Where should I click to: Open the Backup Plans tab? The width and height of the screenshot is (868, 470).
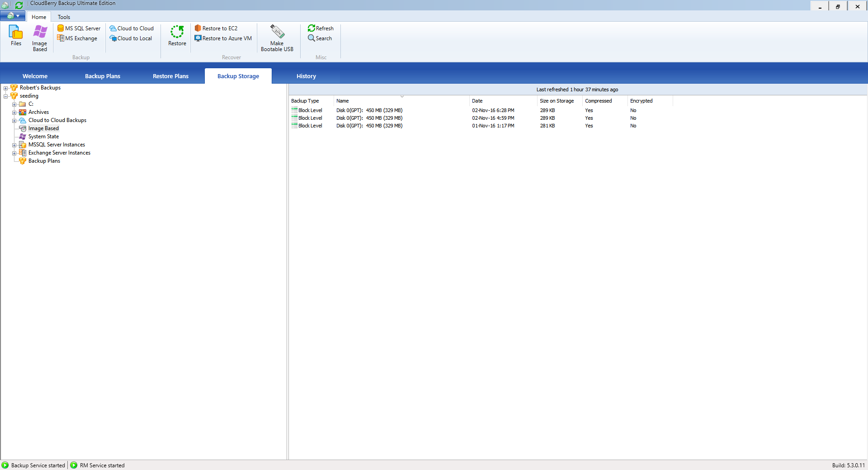[x=103, y=76]
